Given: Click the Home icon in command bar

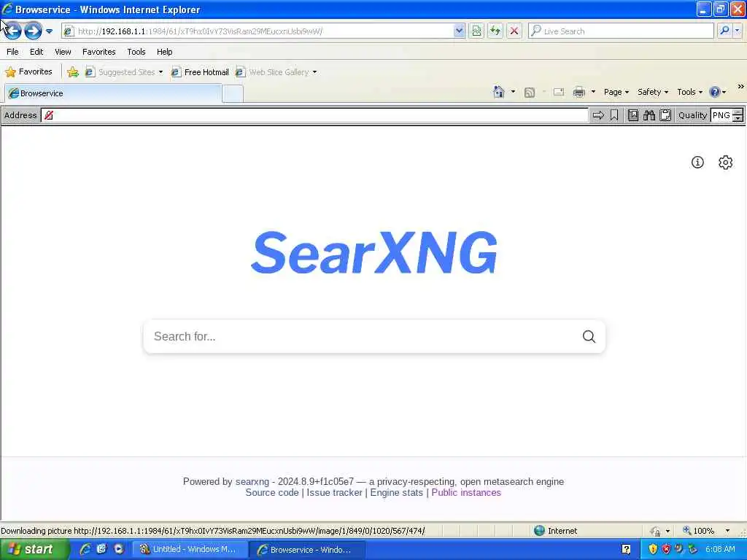Looking at the screenshot, I should pos(499,92).
